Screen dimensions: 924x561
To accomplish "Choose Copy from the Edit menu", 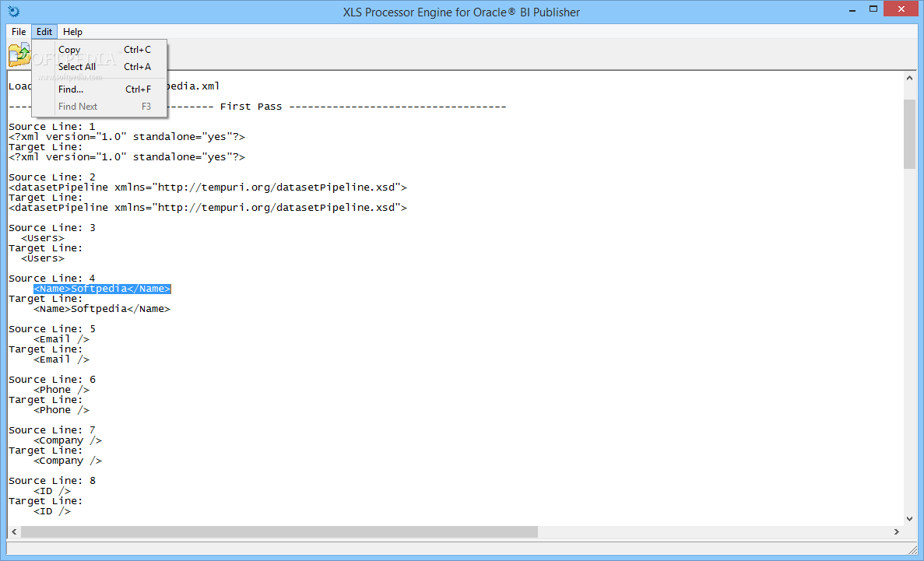I will [x=100, y=50].
